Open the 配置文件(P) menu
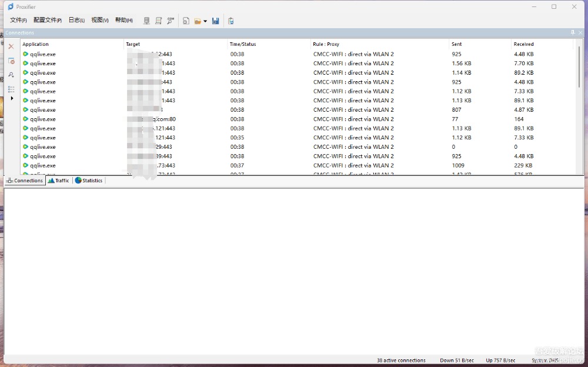The width and height of the screenshot is (588, 367). [x=47, y=20]
